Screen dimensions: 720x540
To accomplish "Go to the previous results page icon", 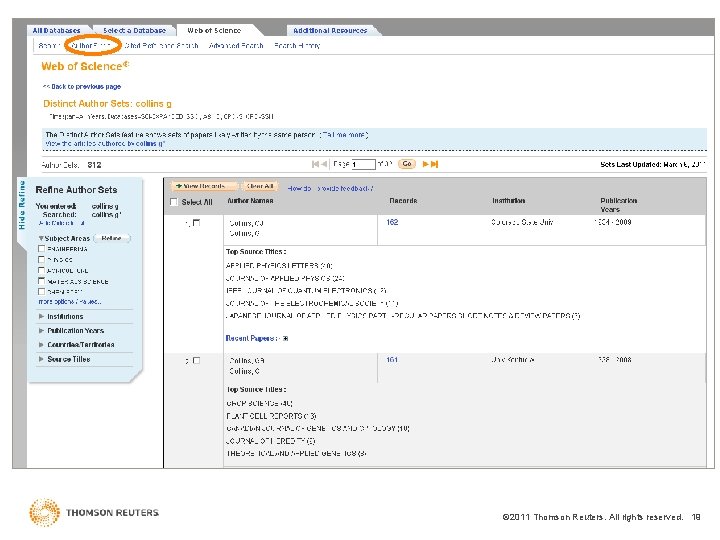I will click(x=324, y=164).
